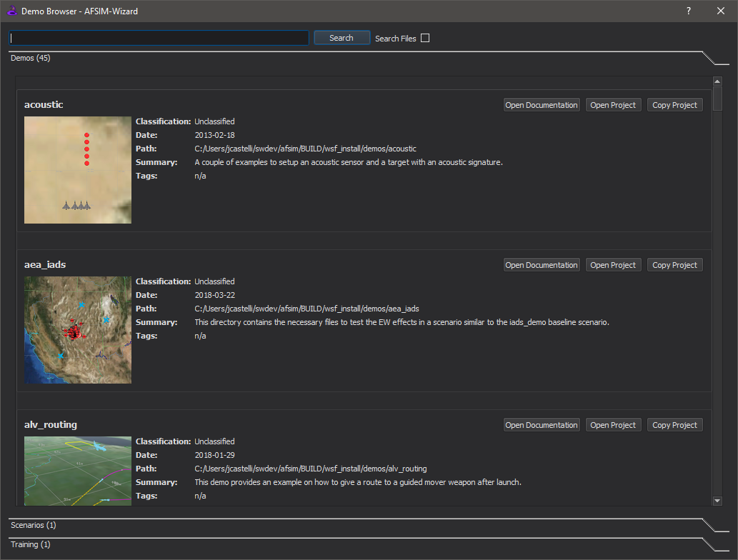Open Project for acoustic demo
This screenshot has height=560, width=738.
613,105
